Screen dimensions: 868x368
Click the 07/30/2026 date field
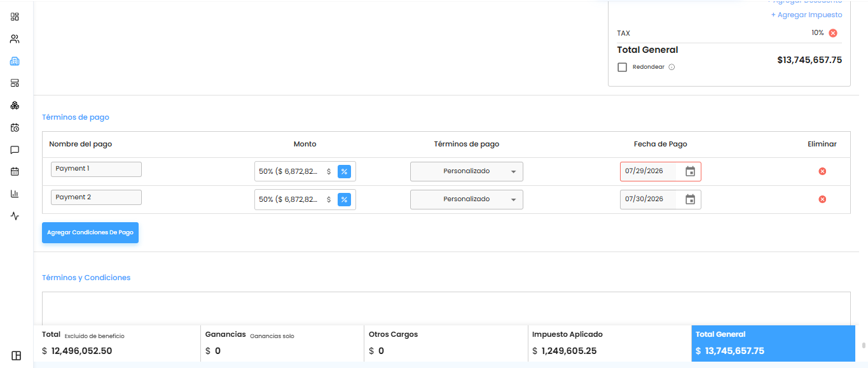pyautogui.click(x=661, y=199)
